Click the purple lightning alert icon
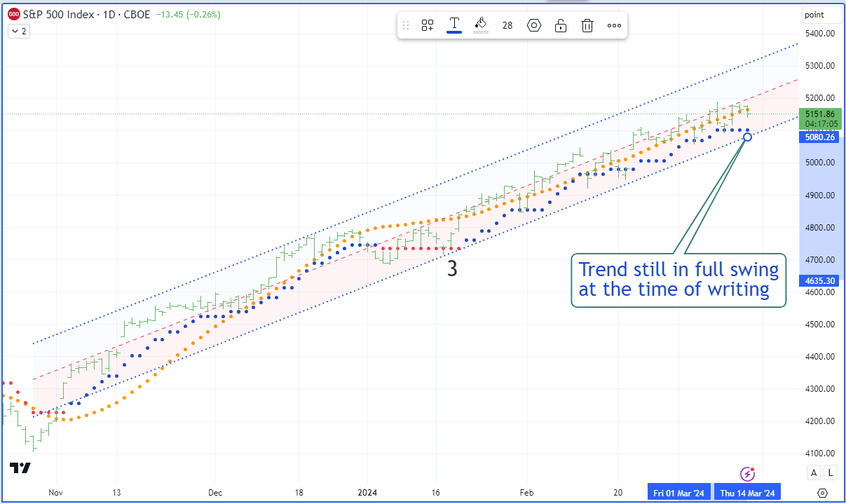The height and width of the screenshot is (504, 846). [749, 474]
